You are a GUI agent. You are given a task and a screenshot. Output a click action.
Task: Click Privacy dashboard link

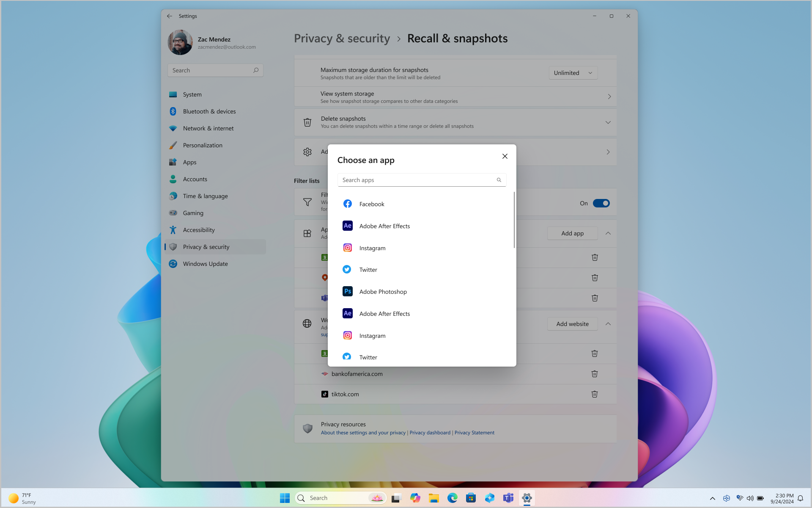(x=430, y=433)
